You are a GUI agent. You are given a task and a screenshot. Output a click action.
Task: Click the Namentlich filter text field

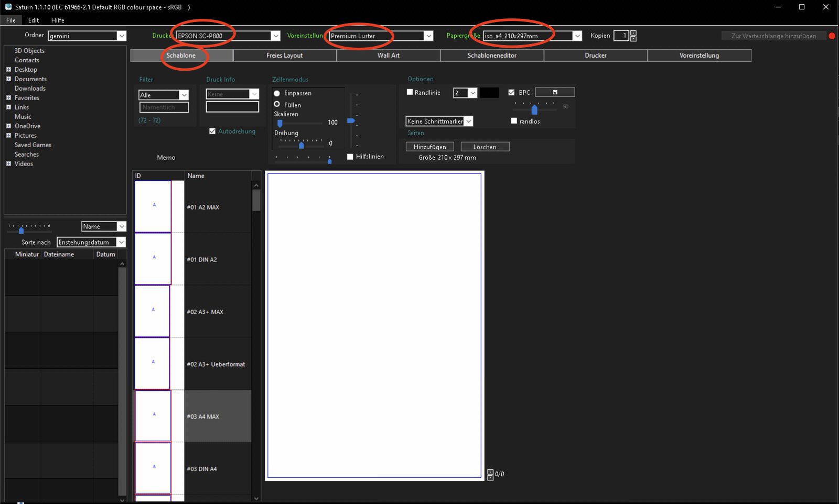click(164, 107)
